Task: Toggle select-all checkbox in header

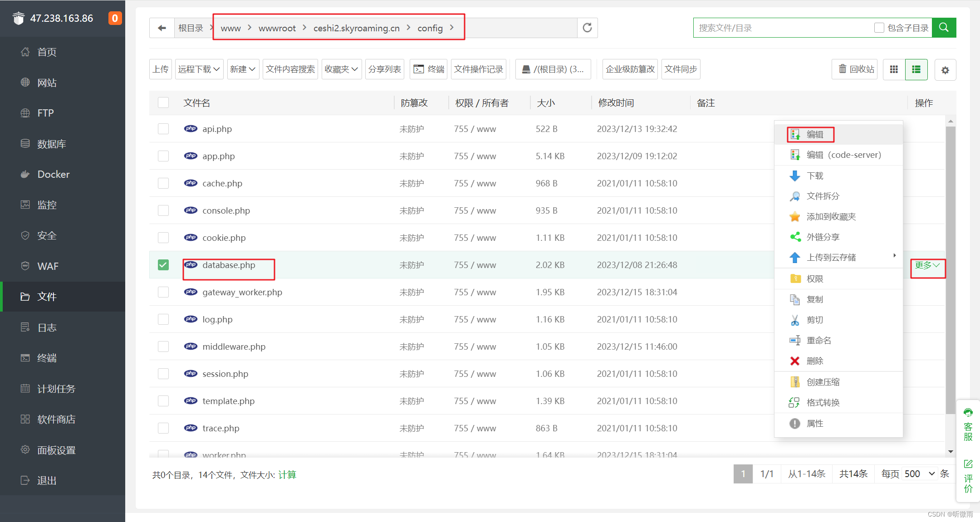Action: coord(163,102)
